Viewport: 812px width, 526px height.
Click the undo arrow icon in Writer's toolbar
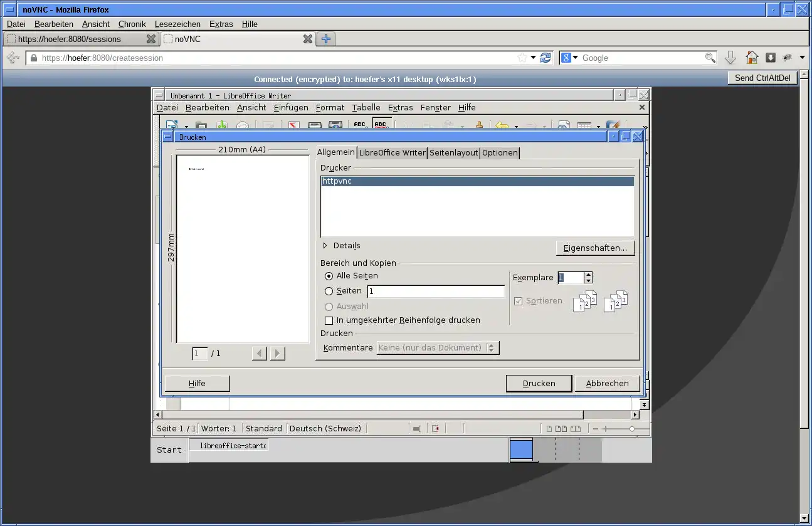502,125
